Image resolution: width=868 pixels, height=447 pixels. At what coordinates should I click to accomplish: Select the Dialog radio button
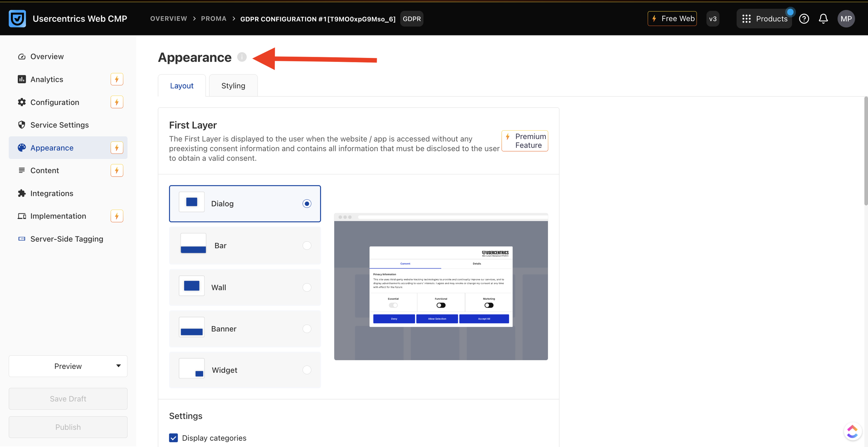[307, 204]
